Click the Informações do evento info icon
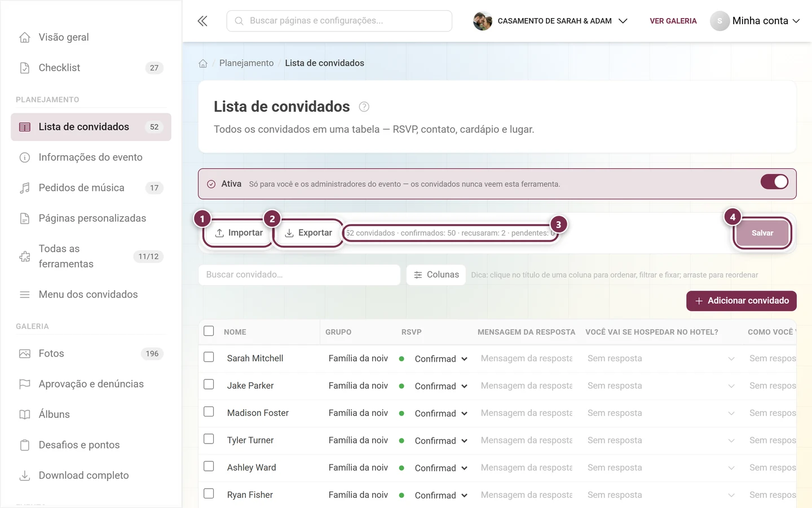The width and height of the screenshot is (812, 508). pyautogui.click(x=25, y=157)
